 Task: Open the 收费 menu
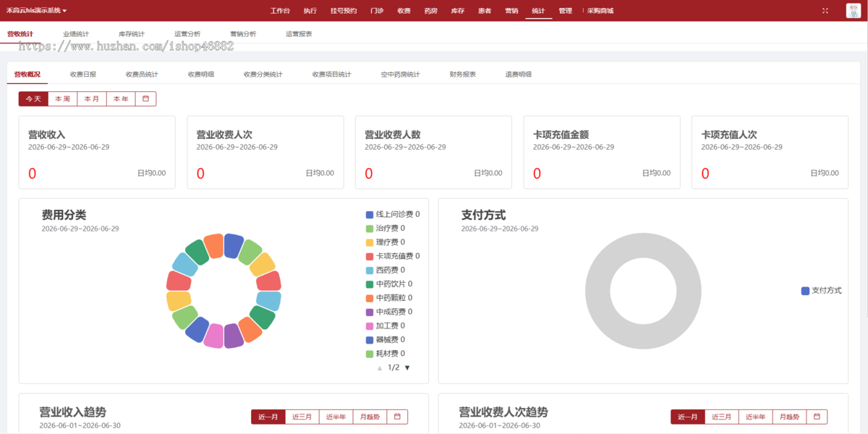[404, 11]
